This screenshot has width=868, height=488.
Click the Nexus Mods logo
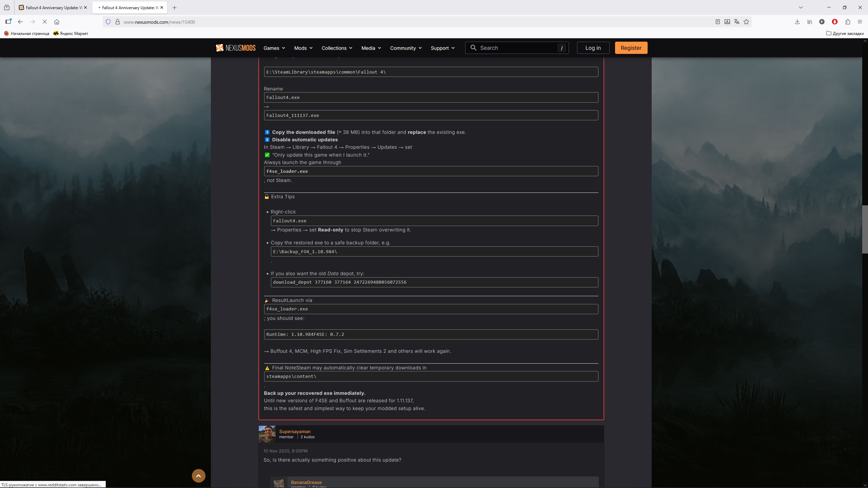(236, 48)
